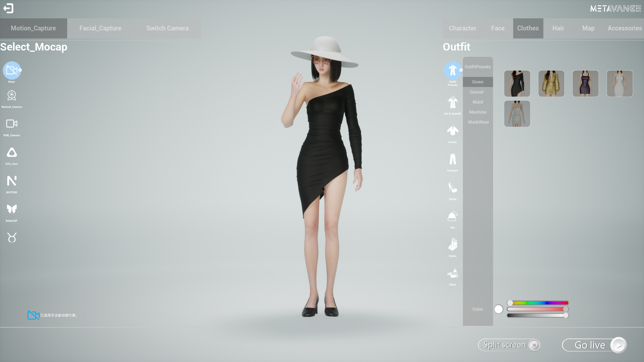644x362 pixels.
Task: Open the Hat clothing category
Action: pos(452,217)
